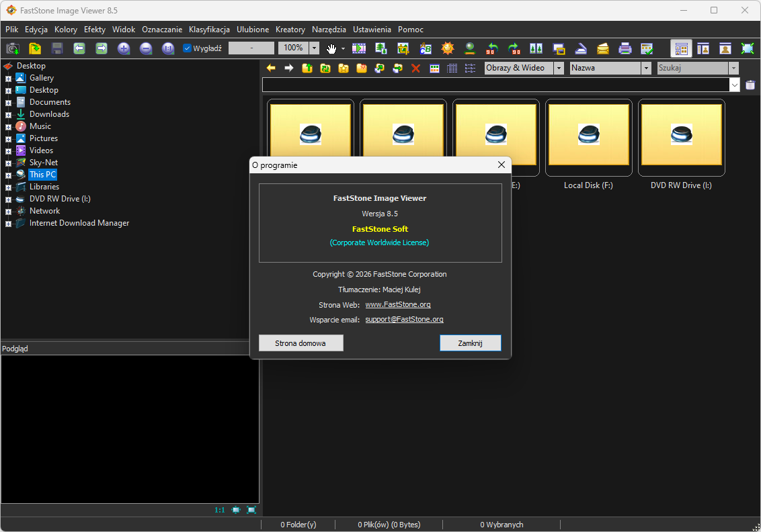The height and width of the screenshot is (532, 761).
Task: Go up one folder level
Action: (307, 69)
